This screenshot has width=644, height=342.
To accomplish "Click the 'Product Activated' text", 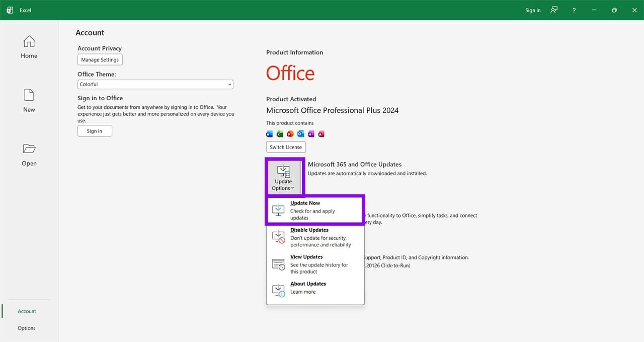I will (291, 99).
